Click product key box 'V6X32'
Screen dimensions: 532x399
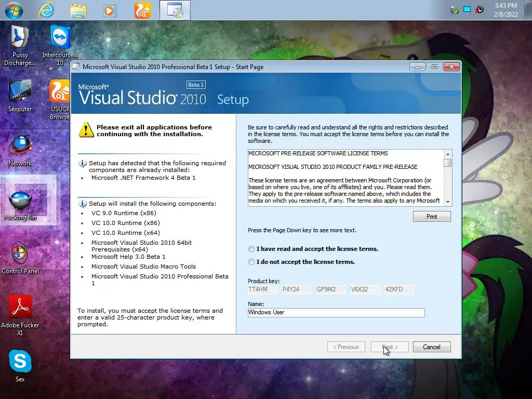coord(365,289)
